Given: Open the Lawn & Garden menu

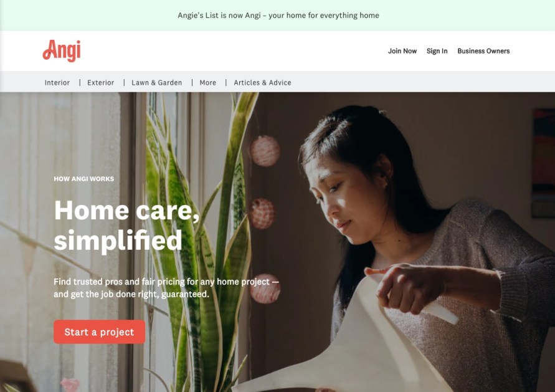Looking at the screenshot, I should 156,82.
